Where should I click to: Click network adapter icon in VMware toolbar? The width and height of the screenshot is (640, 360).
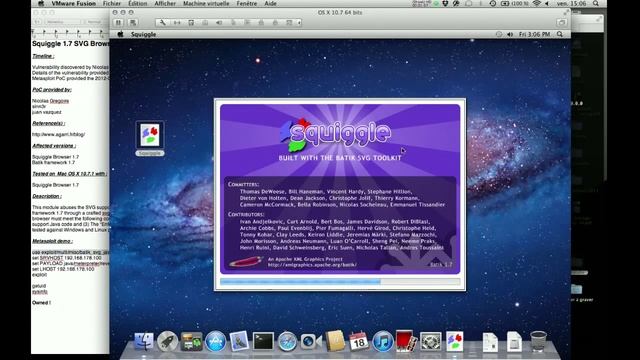pyautogui.click(x=177, y=23)
